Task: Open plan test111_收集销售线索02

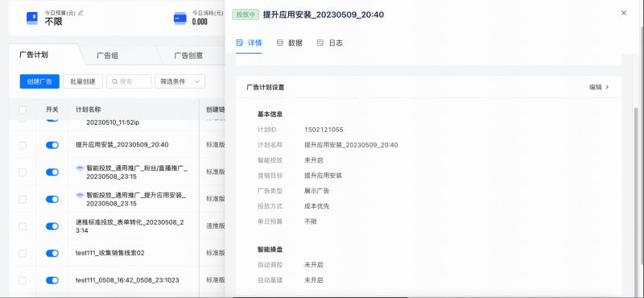Action: coord(110,253)
